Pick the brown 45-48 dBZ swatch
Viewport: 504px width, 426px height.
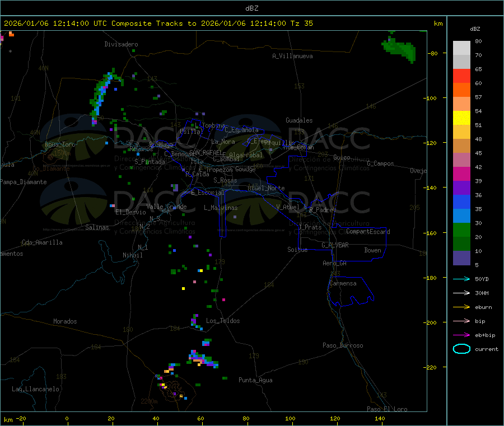[x=461, y=146]
